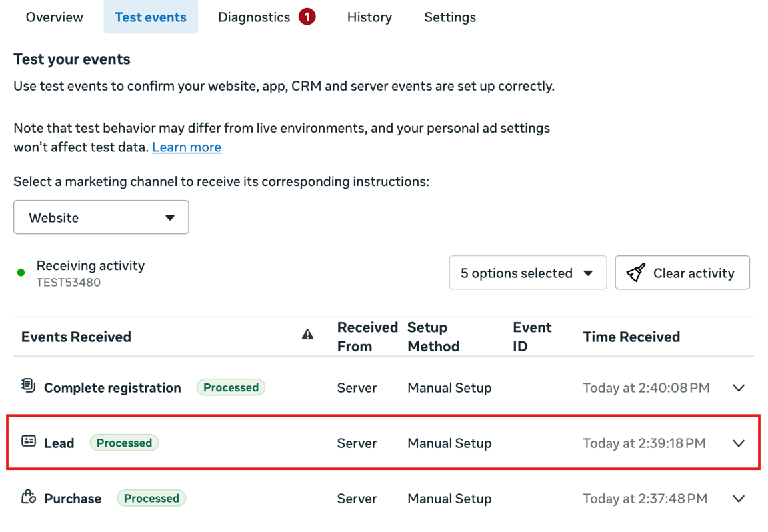This screenshot has height=532, width=768.
Task: Follow the Learn more link
Action: tap(187, 147)
